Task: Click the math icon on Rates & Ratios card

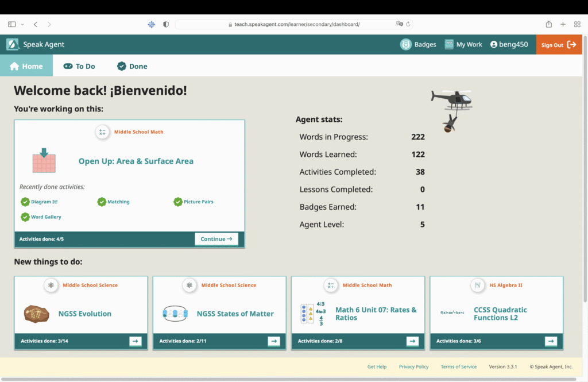Action: pyautogui.click(x=331, y=285)
